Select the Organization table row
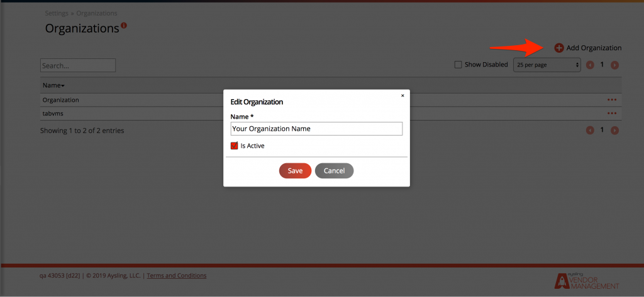 pos(331,100)
